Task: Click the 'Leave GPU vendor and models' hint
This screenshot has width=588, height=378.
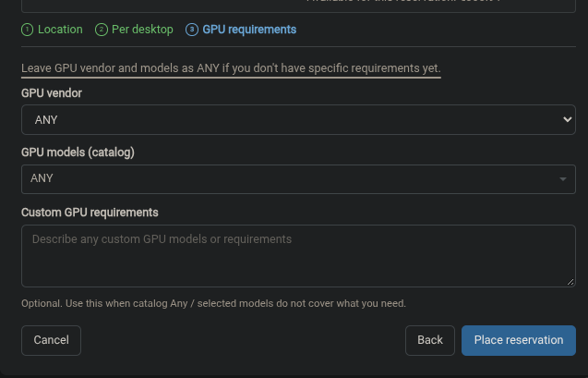Action: tap(231, 68)
